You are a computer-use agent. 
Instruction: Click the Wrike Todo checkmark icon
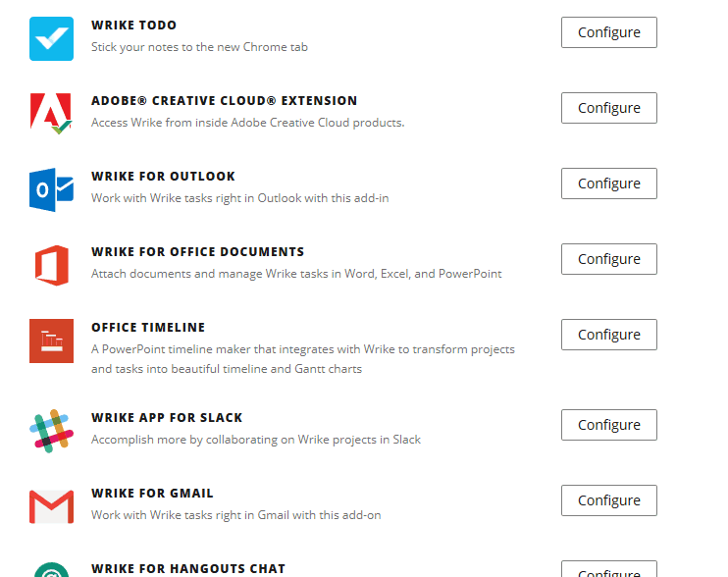click(x=51, y=38)
